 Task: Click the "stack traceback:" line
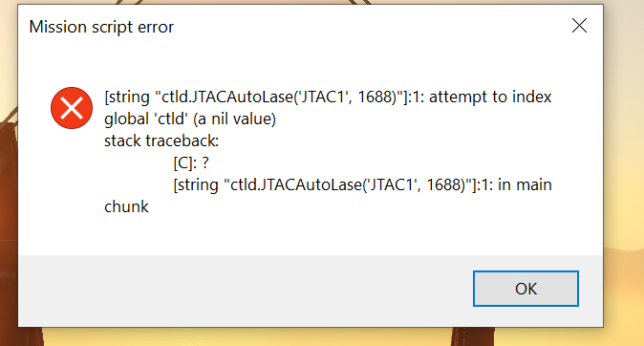161,141
